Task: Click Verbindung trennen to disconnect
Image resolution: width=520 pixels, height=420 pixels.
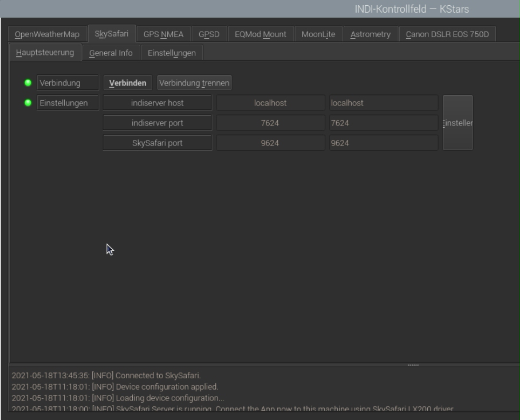Action: pyautogui.click(x=194, y=83)
